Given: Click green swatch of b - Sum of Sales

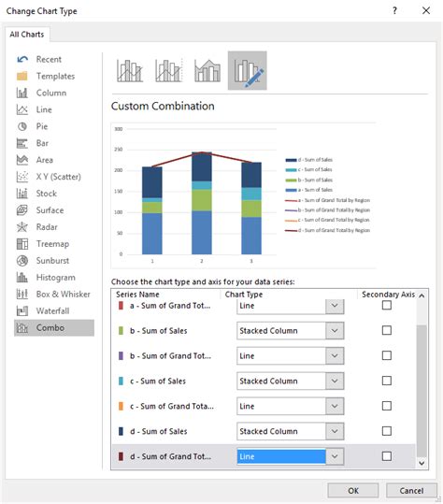Looking at the screenshot, I should pos(121,330).
